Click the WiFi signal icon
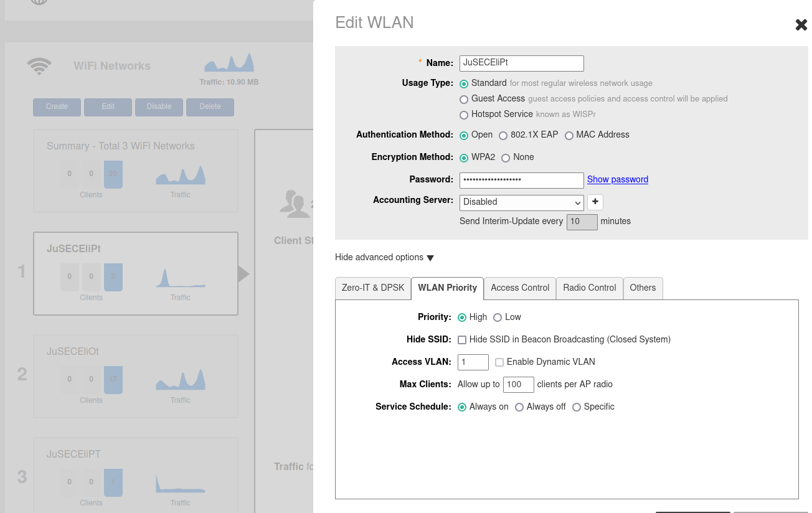This screenshot has width=812, height=513. pyautogui.click(x=39, y=65)
